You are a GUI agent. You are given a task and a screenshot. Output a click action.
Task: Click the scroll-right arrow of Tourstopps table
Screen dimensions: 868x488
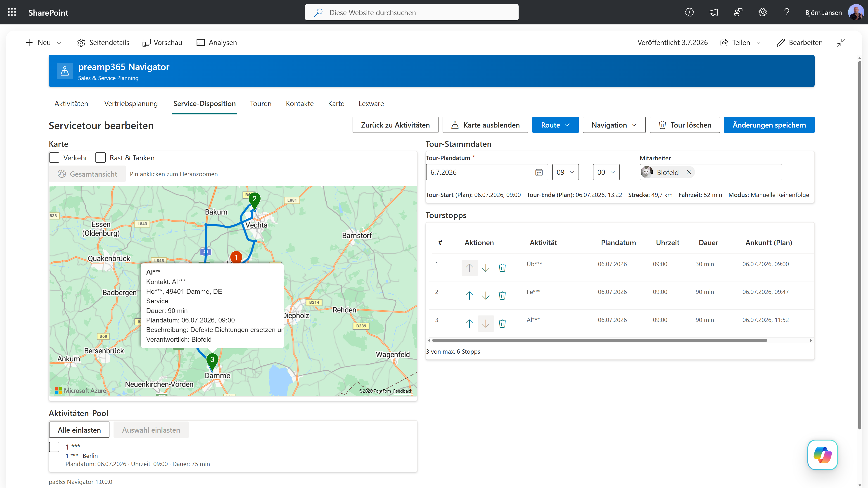pyautogui.click(x=811, y=340)
